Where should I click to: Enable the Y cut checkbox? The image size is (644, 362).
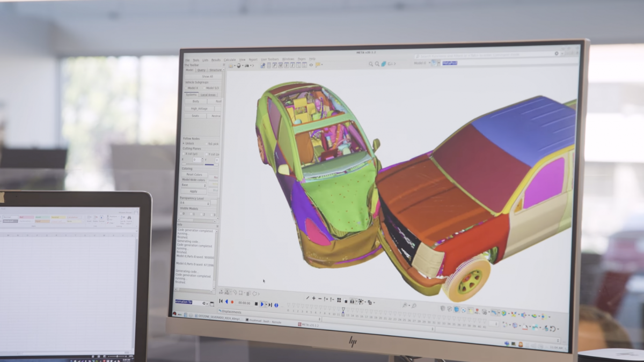(x=207, y=154)
